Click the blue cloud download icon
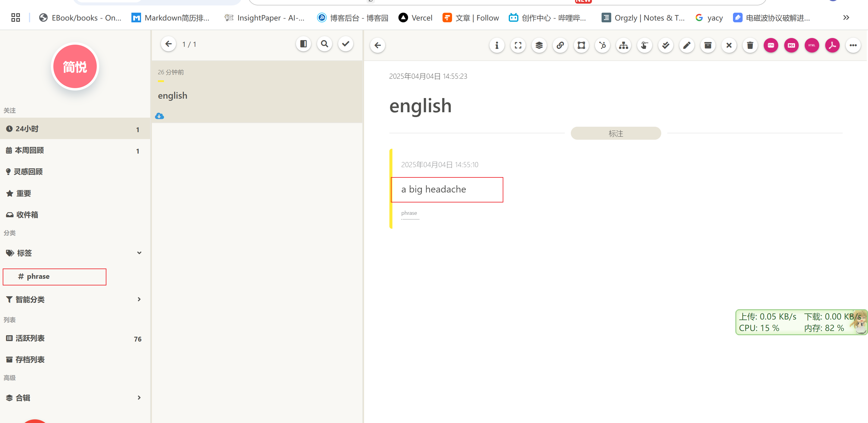 coord(159,116)
